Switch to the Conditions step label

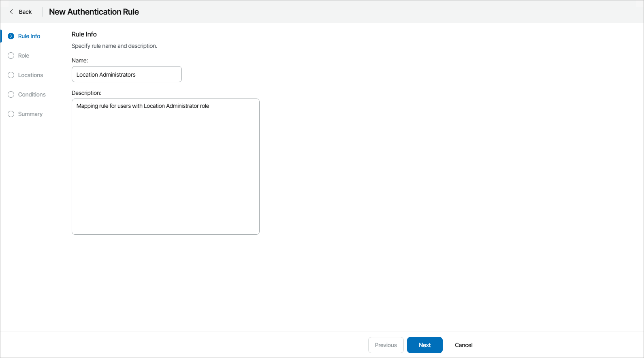pos(32,94)
